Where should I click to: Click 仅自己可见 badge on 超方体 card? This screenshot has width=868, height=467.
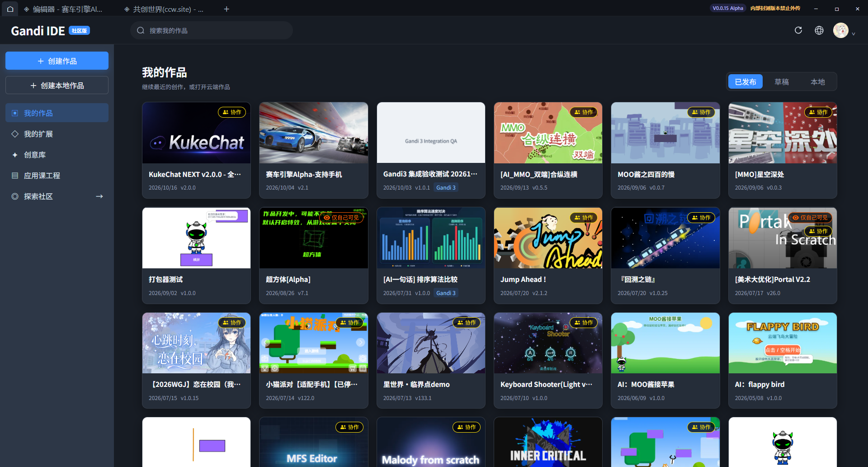(341, 218)
